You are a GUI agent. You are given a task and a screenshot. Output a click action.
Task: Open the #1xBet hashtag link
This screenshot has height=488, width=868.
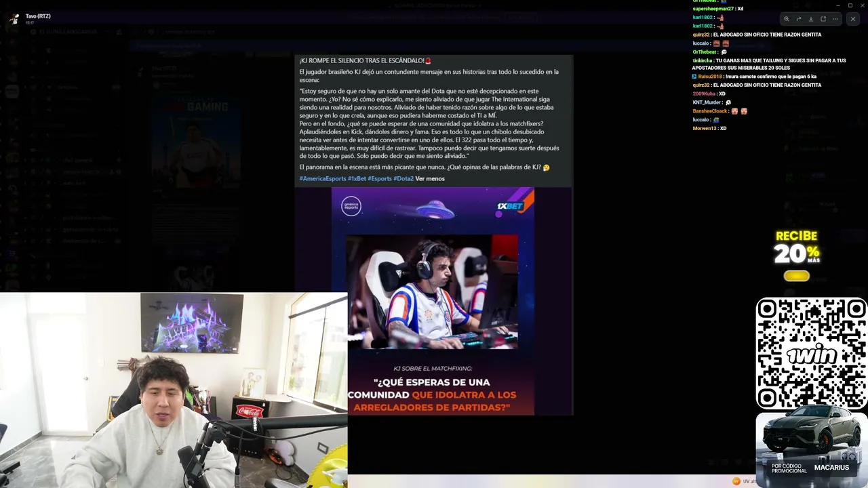point(357,179)
